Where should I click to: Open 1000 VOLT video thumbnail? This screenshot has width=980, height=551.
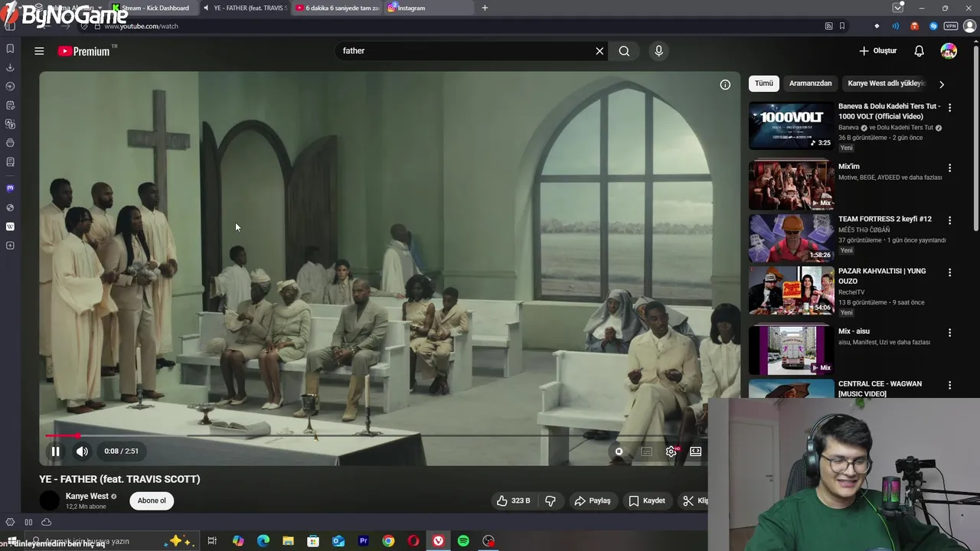coord(791,126)
